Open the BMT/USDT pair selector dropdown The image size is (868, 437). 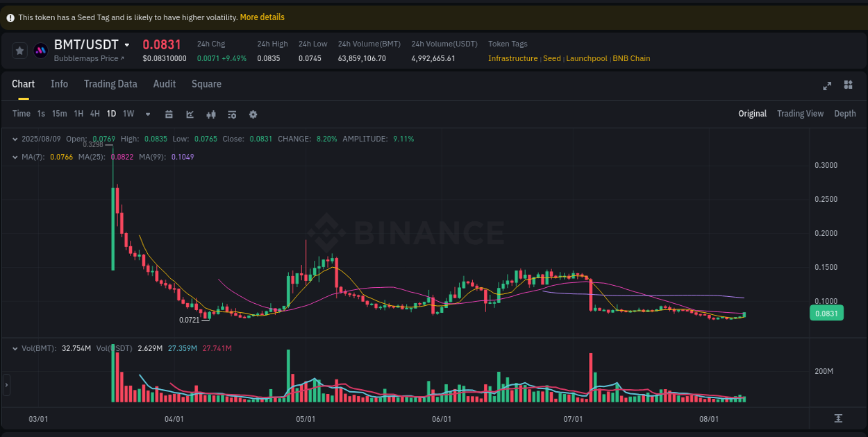pos(127,44)
